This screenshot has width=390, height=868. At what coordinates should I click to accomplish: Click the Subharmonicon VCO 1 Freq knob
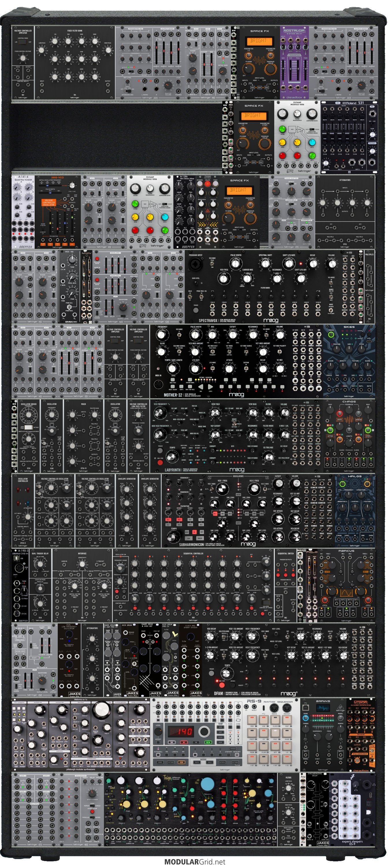222,488
